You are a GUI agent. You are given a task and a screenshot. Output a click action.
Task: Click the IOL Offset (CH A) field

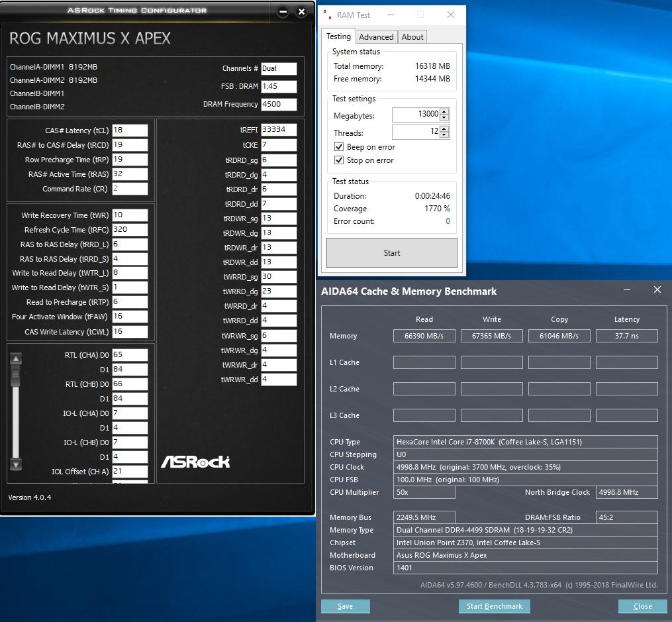[130, 471]
